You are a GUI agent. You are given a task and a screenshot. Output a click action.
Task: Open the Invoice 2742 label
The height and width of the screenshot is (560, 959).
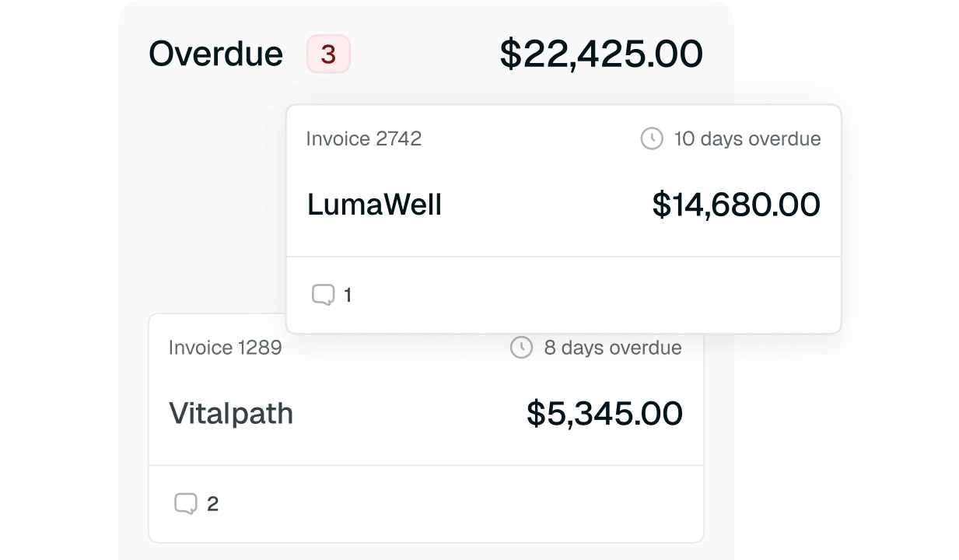[363, 139]
